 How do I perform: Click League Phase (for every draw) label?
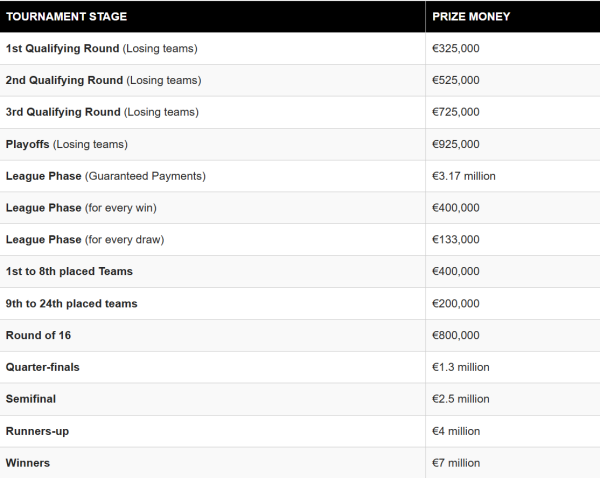pos(85,240)
